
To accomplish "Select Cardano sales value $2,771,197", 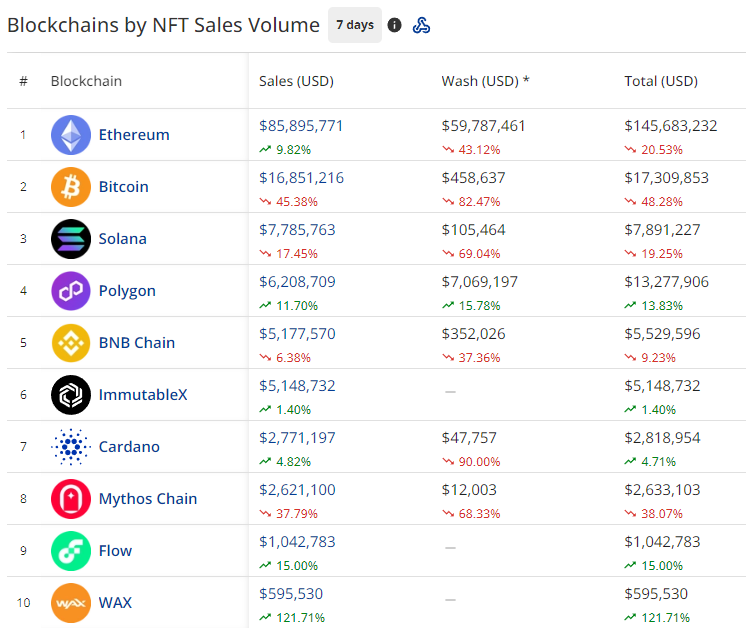I will click(297, 438).
